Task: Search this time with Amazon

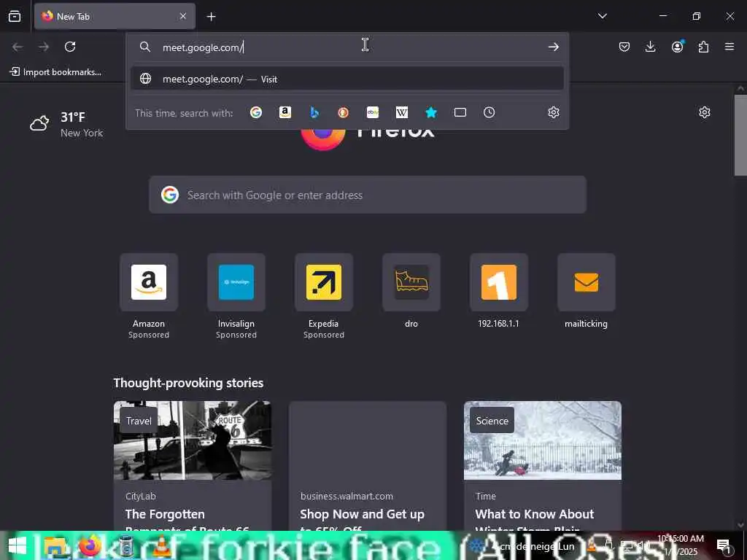Action: (x=285, y=112)
